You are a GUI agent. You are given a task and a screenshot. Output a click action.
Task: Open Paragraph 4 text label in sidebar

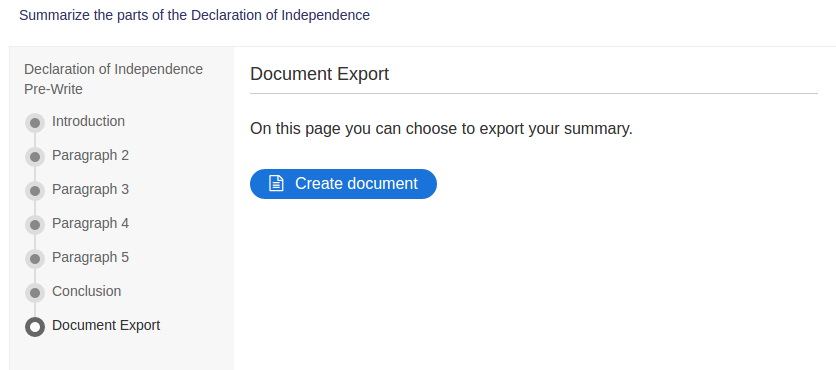[91, 223]
